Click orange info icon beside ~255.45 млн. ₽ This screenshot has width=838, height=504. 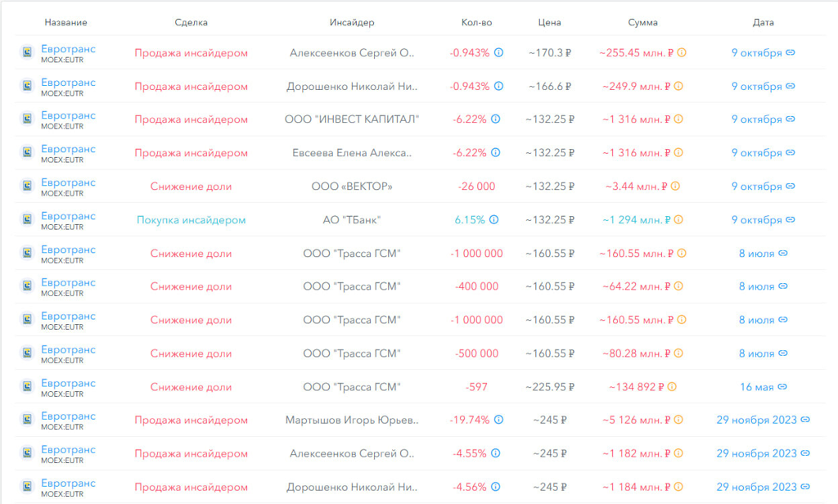point(682,52)
